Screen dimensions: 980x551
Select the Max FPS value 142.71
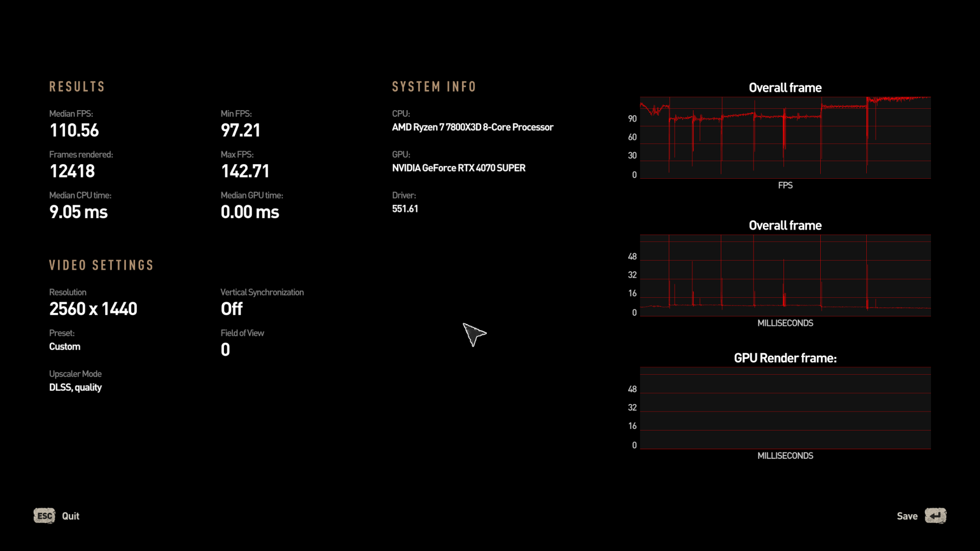245,171
